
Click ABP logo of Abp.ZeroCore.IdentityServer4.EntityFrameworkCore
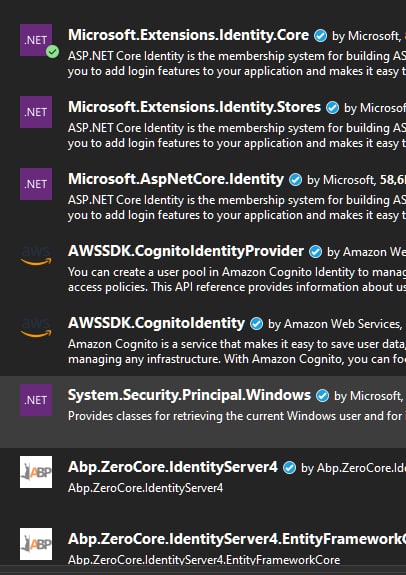point(36,544)
